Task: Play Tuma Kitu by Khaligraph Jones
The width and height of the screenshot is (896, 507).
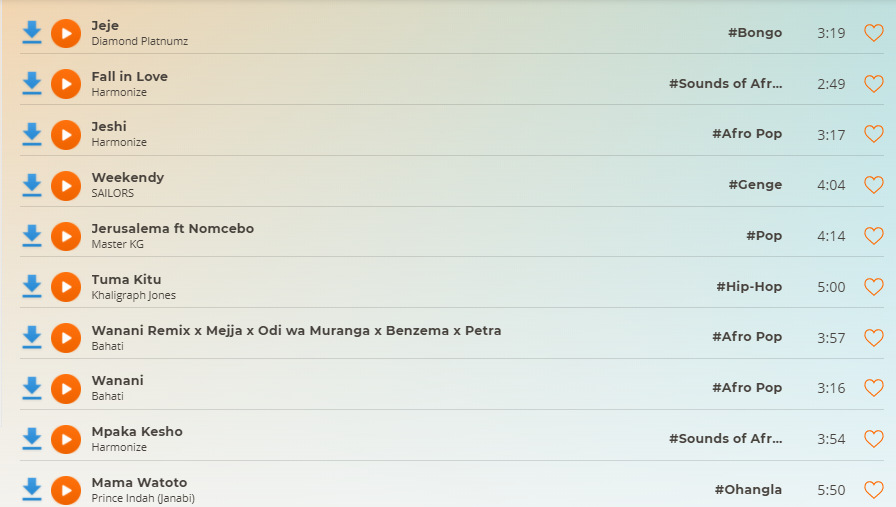Action: click(66, 287)
